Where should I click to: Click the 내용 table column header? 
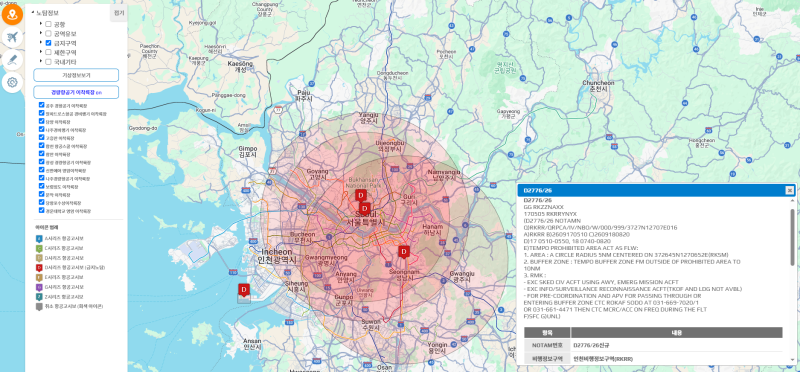click(x=676, y=332)
